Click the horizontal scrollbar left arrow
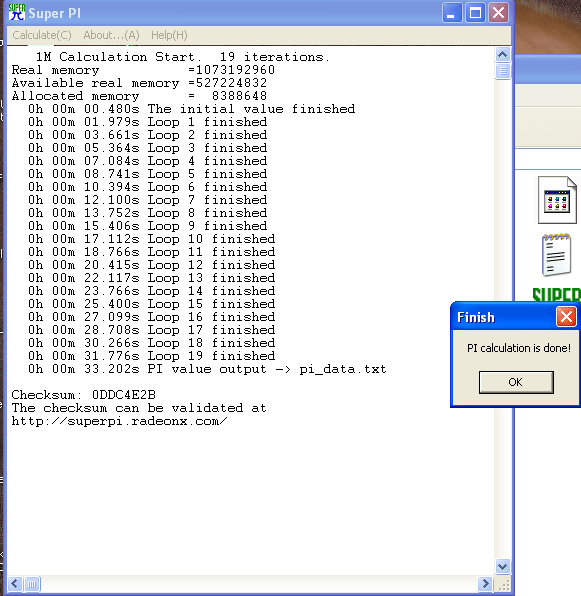Image resolution: width=581 pixels, height=596 pixels. [15, 583]
